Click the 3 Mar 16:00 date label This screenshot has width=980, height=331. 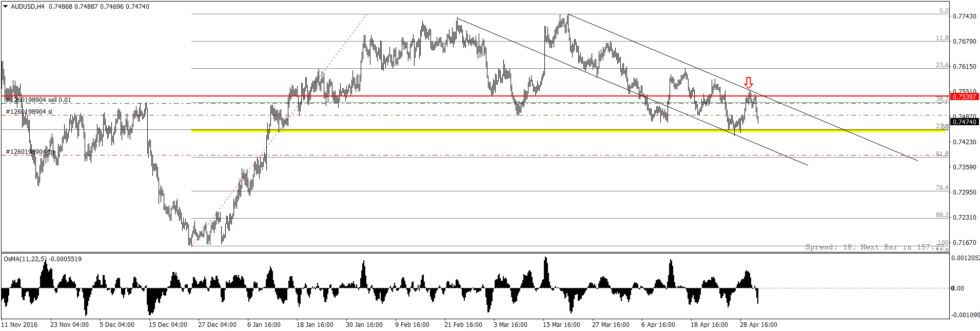(511, 325)
